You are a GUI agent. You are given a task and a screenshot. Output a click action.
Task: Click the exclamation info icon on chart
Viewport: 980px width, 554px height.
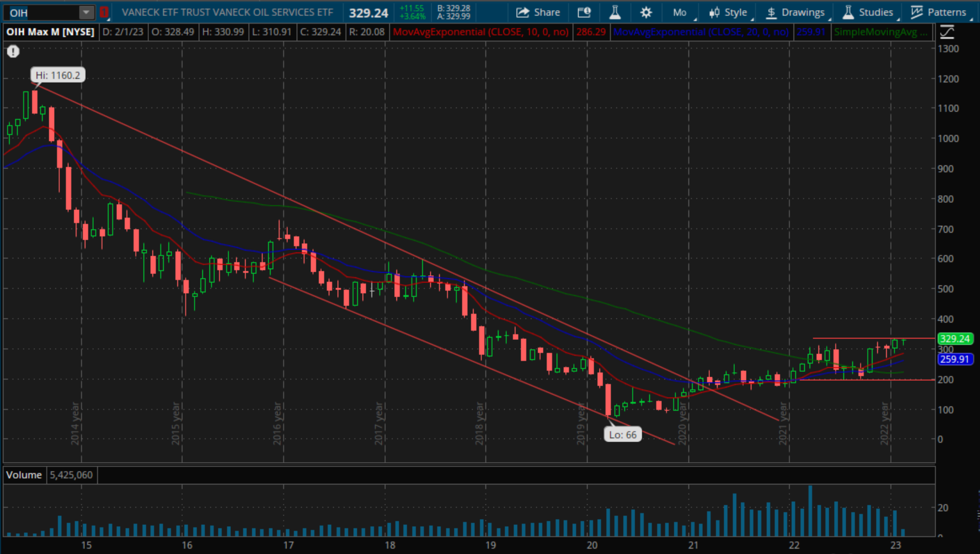[13, 52]
